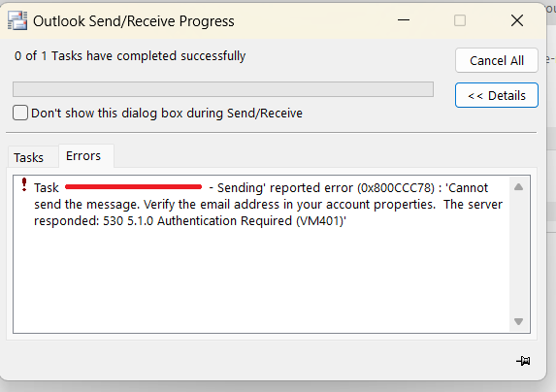Click the "0 of 1 Tasks" status text

point(130,56)
